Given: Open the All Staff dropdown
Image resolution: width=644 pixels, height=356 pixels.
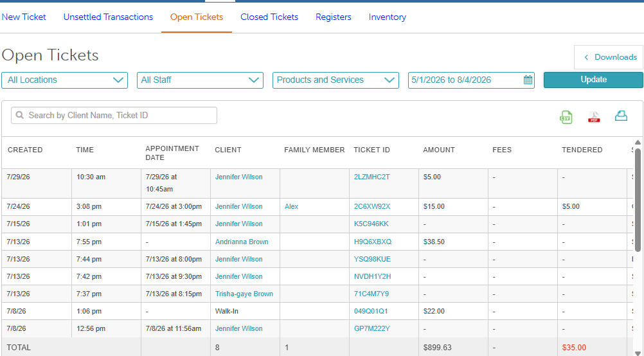Looking at the screenshot, I should point(200,80).
